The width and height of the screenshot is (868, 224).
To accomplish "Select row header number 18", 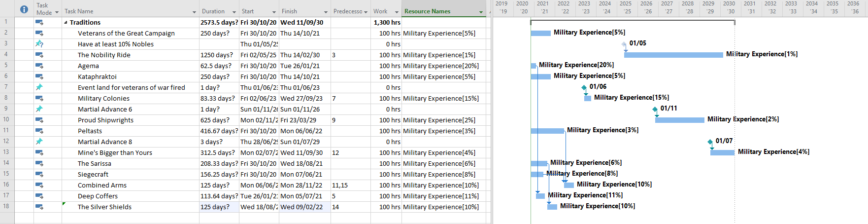I will tap(6, 207).
